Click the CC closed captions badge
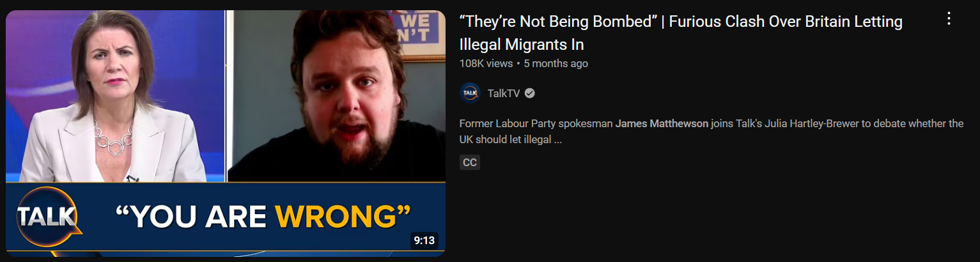The image size is (980, 262). point(470,162)
